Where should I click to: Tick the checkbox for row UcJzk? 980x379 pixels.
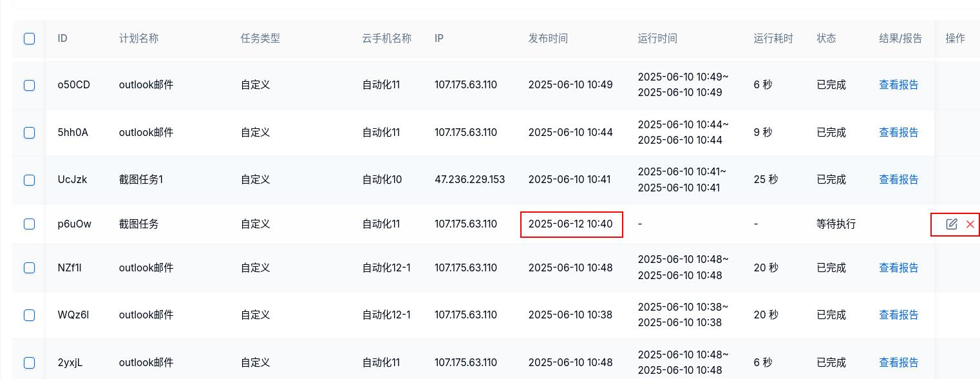point(30,180)
